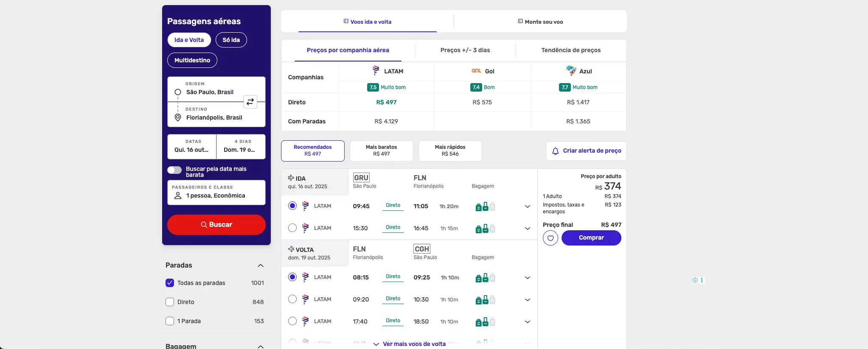This screenshot has width=868, height=349.
Task: Expand details of 09:45 outbound flight
Action: [528, 207]
